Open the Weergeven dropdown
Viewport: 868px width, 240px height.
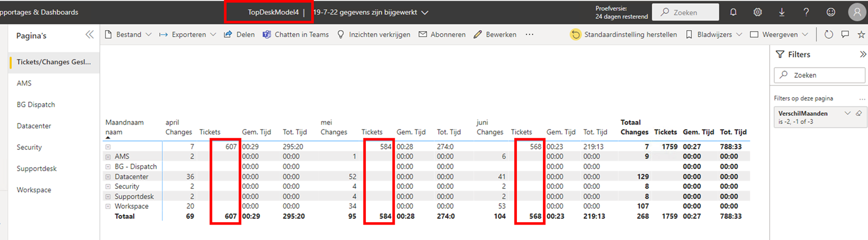779,34
